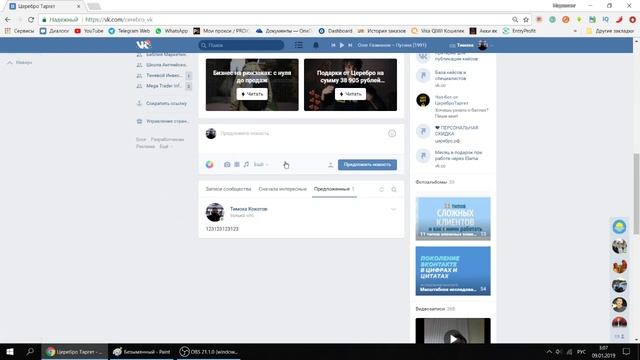This screenshot has width=640, height=360.
Task: Play the video in Видеозаписи block
Action: [x=453, y=338]
